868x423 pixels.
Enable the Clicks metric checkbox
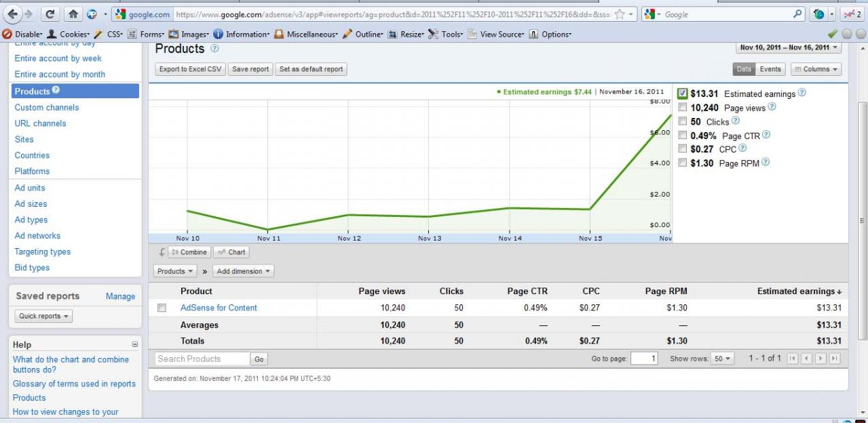tap(683, 121)
